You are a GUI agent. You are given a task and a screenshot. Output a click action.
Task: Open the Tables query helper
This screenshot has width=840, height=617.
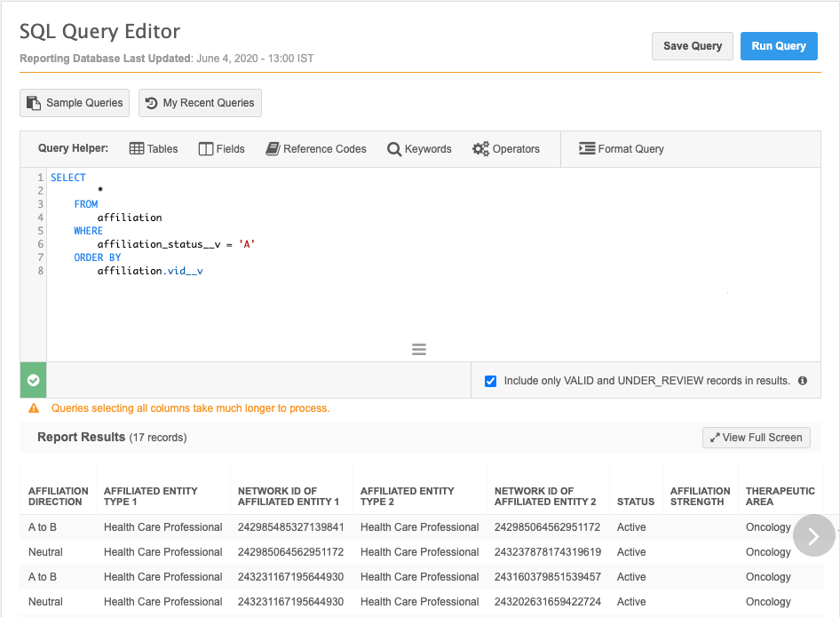click(154, 149)
